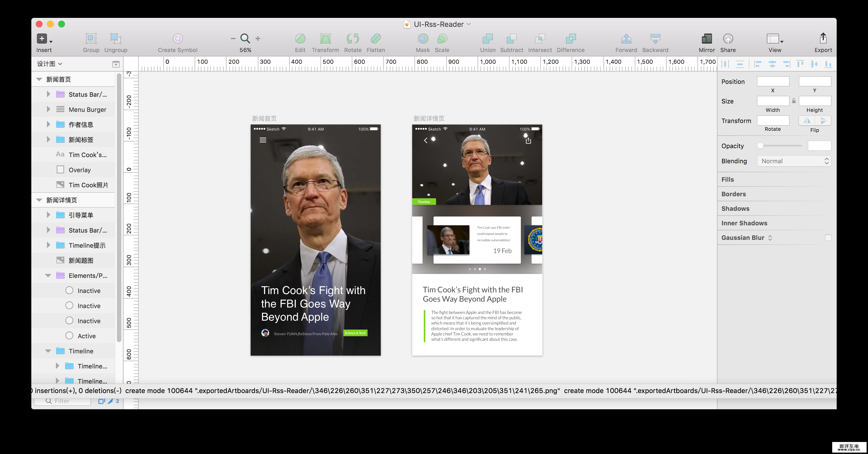
Task: Select the Active oval layer
Action: click(x=87, y=336)
